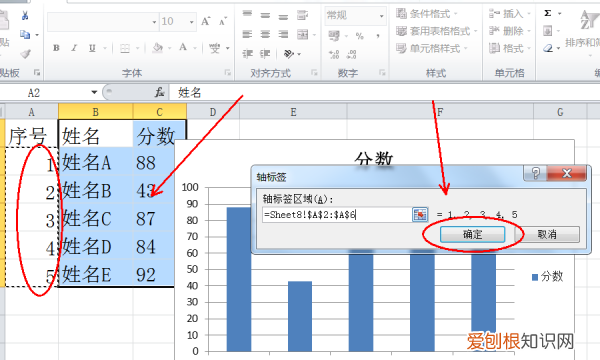This screenshot has width=600, height=360.
Task: Click the text orientation icon
Action: point(289,54)
